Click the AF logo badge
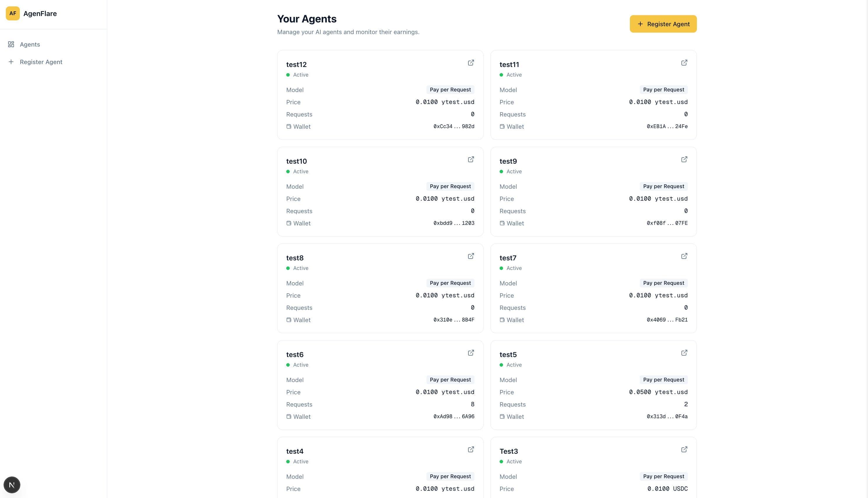 pos(13,13)
